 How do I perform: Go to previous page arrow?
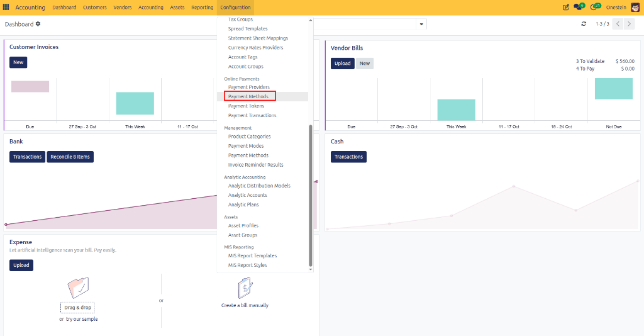[x=618, y=24]
